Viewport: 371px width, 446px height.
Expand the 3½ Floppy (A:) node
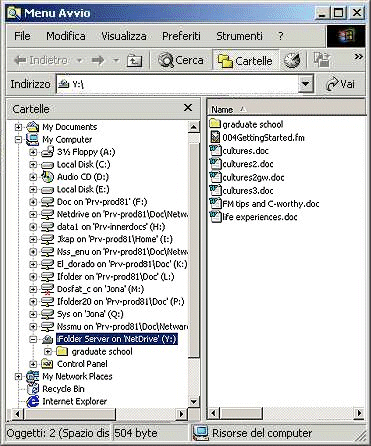click(33, 152)
